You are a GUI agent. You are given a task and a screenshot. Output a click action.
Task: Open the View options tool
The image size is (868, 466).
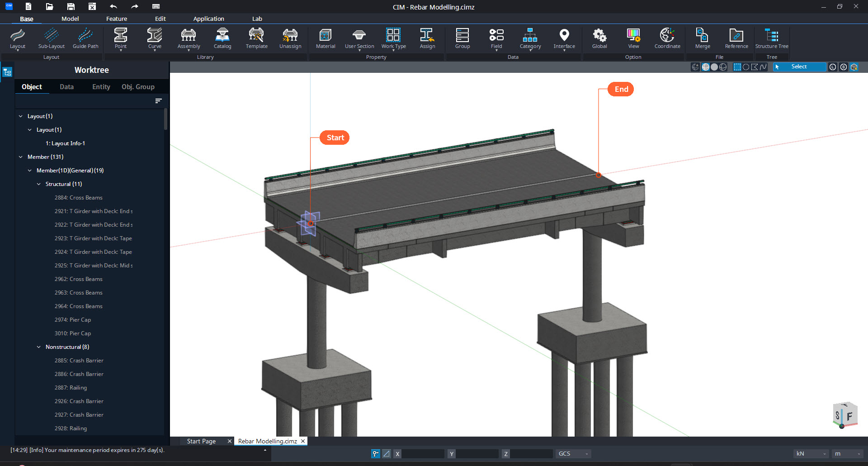tap(633, 39)
